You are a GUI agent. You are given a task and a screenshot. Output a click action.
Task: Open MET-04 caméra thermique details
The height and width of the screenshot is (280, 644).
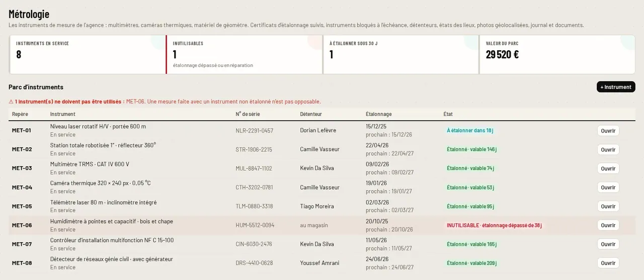[x=608, y=187]
